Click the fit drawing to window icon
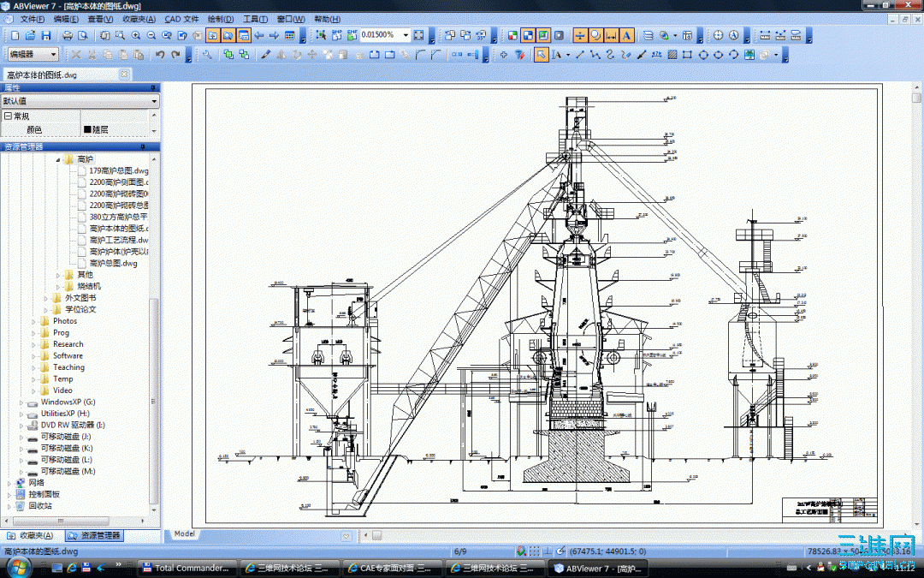Screen dimensions: 924x578 click(x=418, y=35)
